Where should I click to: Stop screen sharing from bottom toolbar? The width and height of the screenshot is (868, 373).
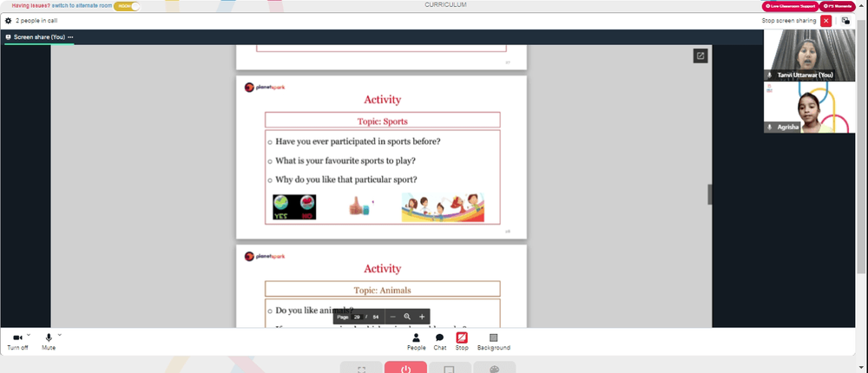tap(462, 342)
